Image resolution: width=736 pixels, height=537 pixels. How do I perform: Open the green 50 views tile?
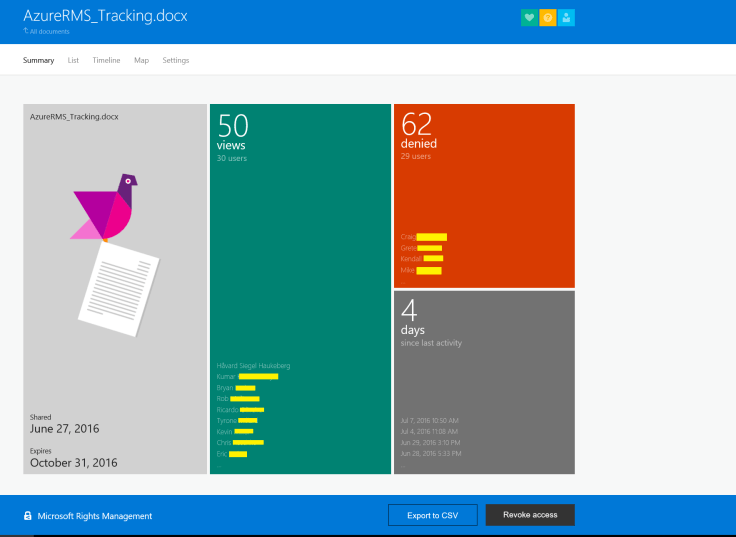click(x=300, y=250)
